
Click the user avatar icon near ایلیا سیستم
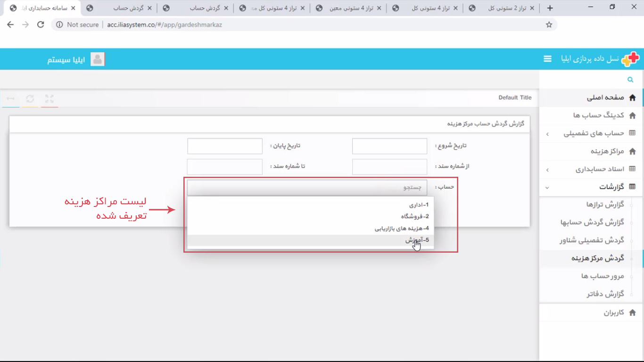98,59
